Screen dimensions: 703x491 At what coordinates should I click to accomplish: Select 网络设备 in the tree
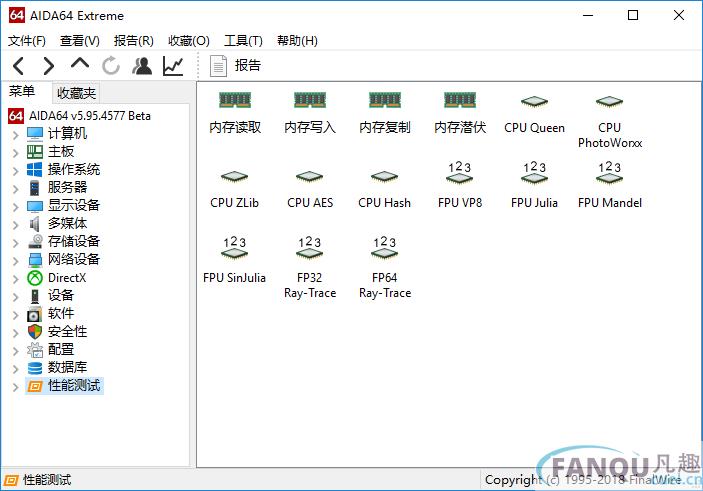(x=74, y=259)
